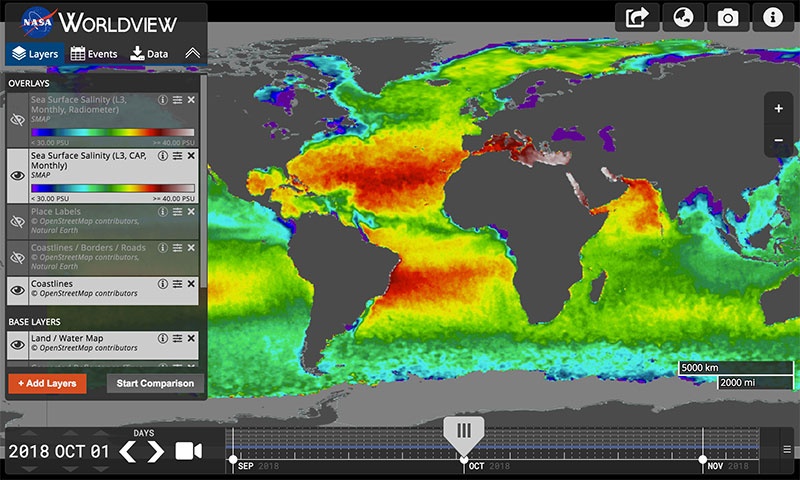Image resolution: width=800 pixels, height=480 pixels.
Task: Open info for Coastlines / Borders / Roads
Action: coord(163,247)
